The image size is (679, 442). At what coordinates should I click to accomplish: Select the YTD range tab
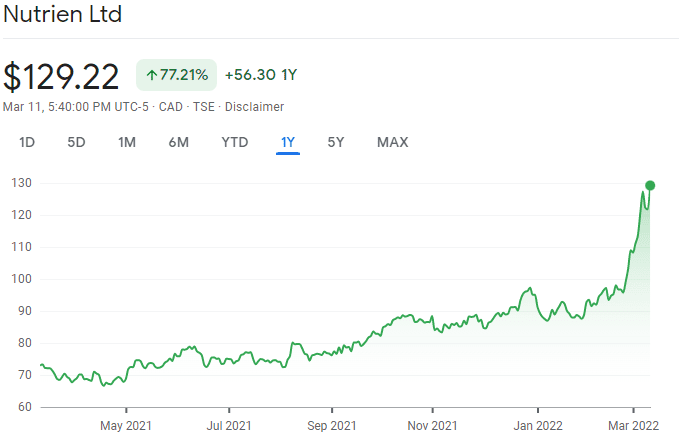click(234, 142)
